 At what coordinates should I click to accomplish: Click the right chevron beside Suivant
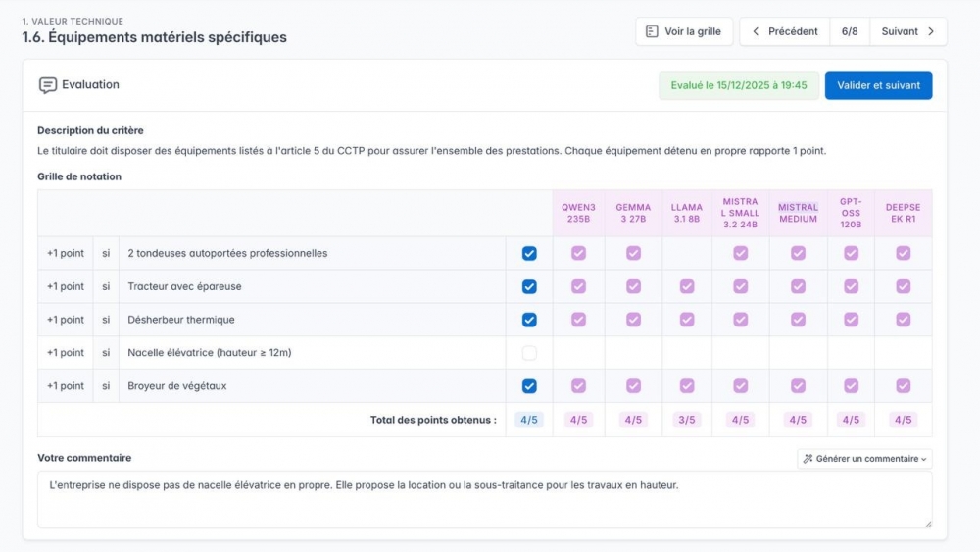[x=931, y=31]
